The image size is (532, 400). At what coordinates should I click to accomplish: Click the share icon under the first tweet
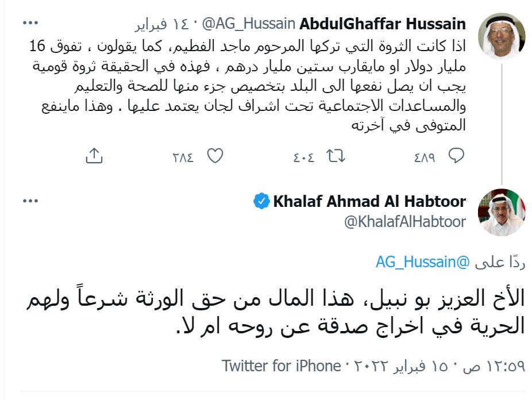tap(94, 155)
